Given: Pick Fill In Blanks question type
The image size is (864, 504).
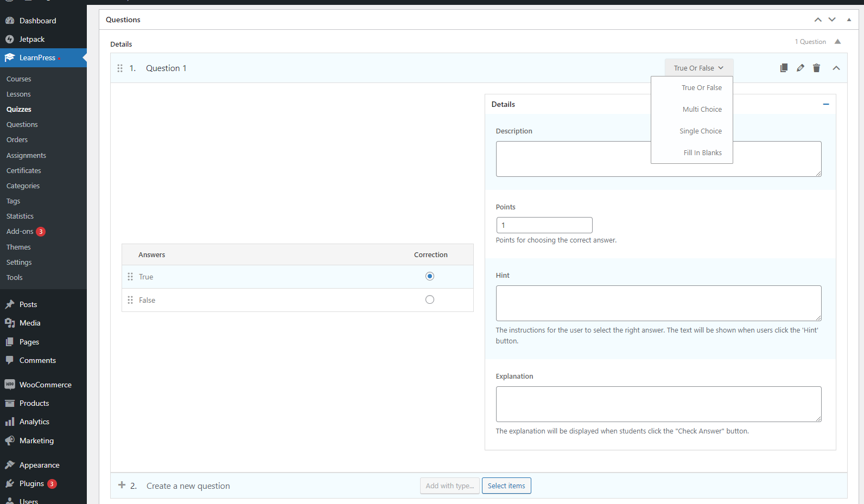Looking at the screenshot, I should click(702, 152).
